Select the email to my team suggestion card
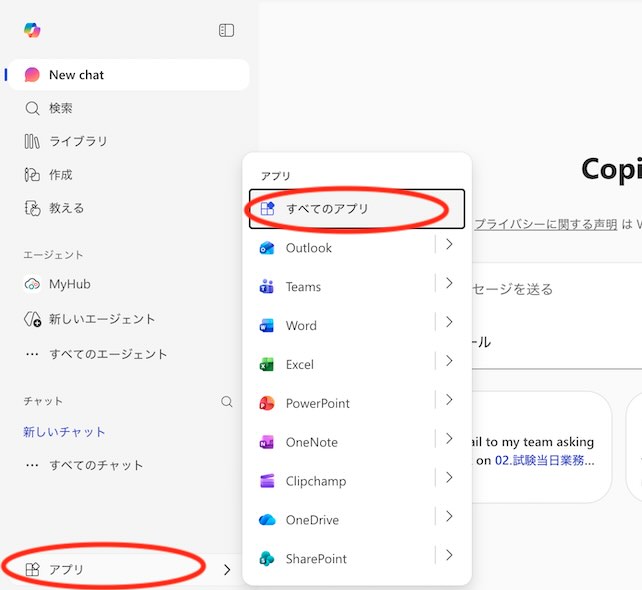Screen dimensions: 642x590 point(541,447)
